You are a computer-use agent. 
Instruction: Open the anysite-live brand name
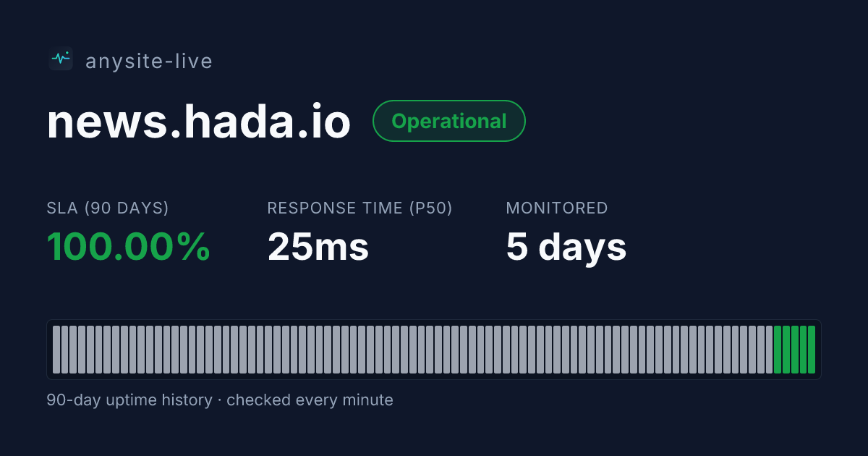click(149, 62)
